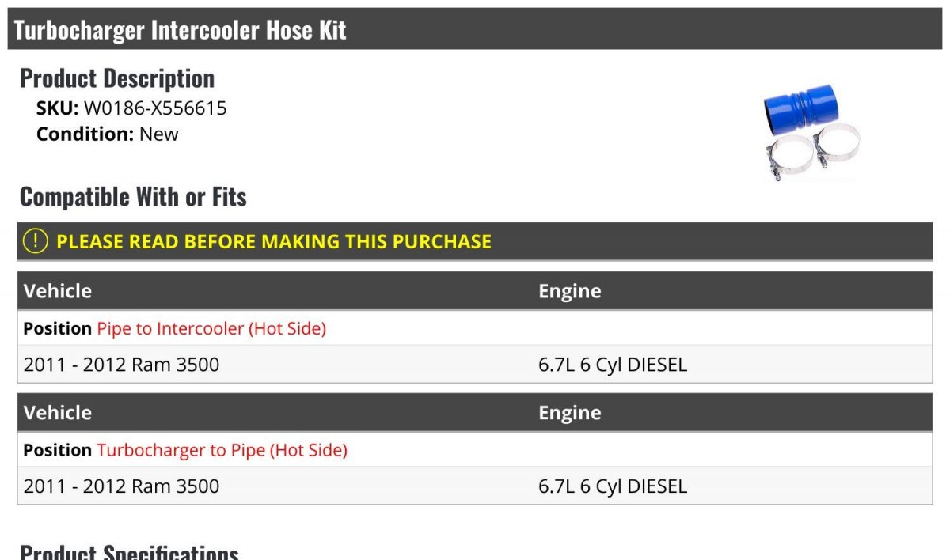Click the Condition: New text

[x=108, y=134]
